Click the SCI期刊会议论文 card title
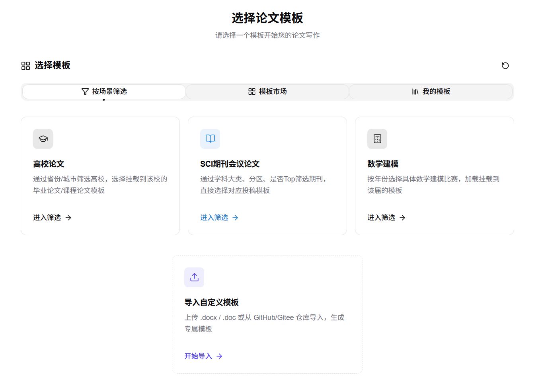This screenshot has width=548, height=392. click(x=230, y=164)
